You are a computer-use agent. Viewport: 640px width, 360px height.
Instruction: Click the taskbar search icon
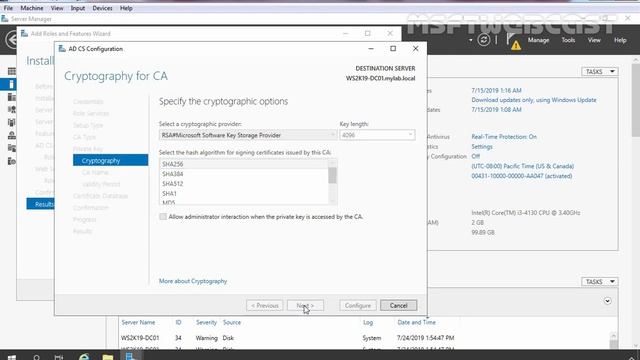pyautogui.click(x=36, y=357)
